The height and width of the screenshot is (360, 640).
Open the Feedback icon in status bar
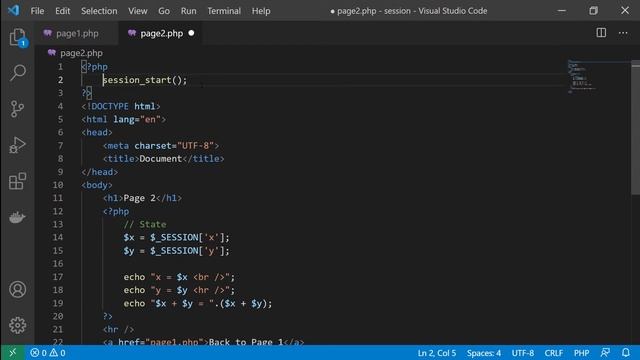click(x=605, y=353)
